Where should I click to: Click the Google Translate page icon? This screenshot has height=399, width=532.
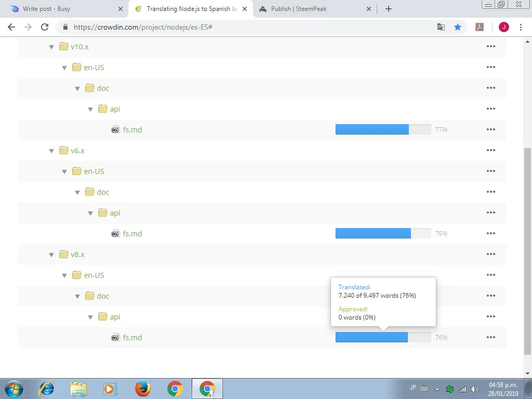click(441, 27)
